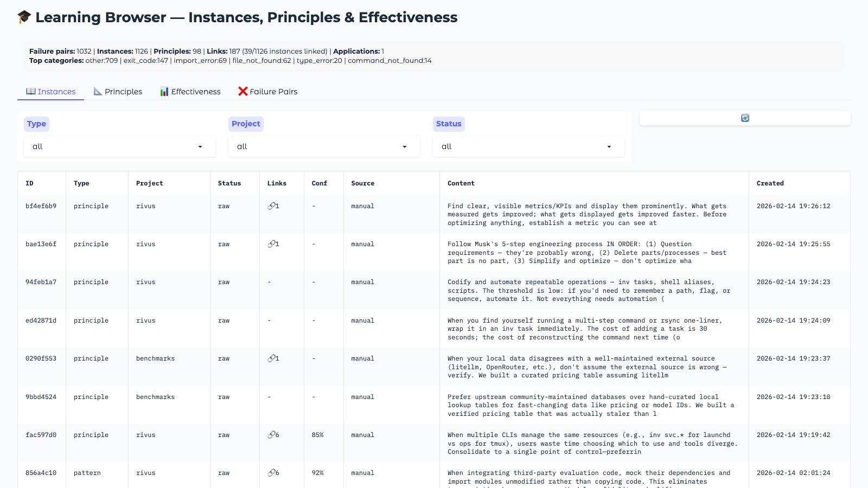Open the Effectiveness tab
The width and height of the screenshot is (868, 488).
(190, 92)
